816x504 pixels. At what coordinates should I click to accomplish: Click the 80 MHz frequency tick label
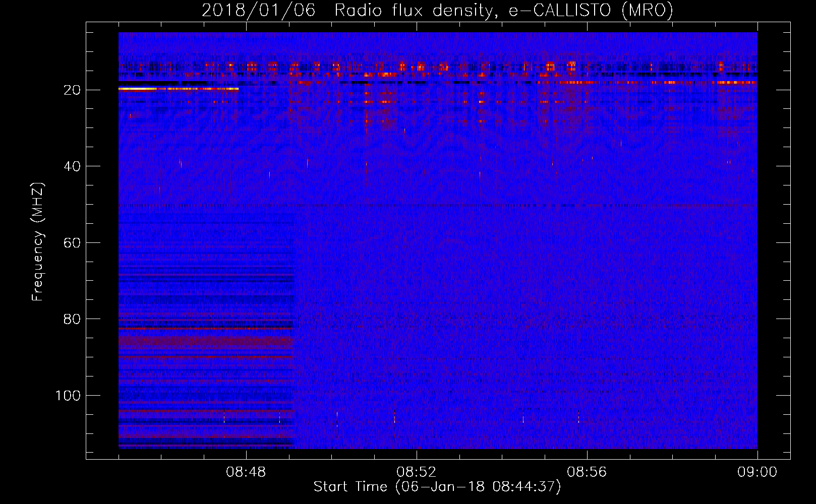coord(72,319)
